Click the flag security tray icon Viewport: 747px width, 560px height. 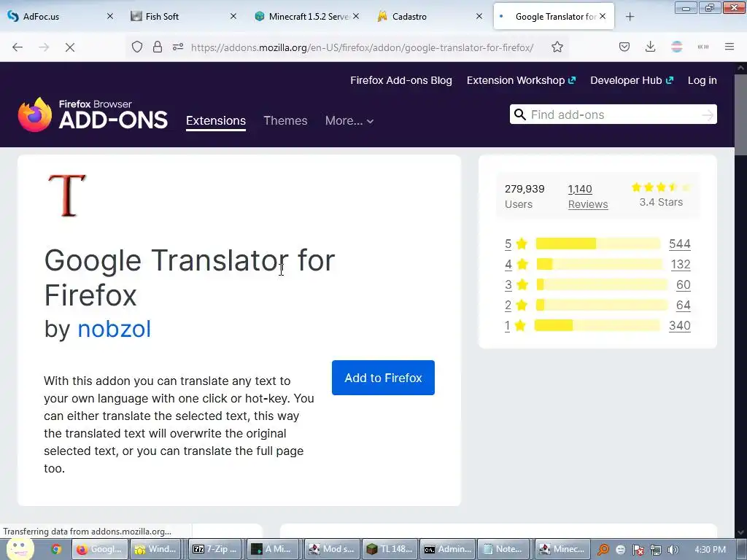(x=638, y=550)
